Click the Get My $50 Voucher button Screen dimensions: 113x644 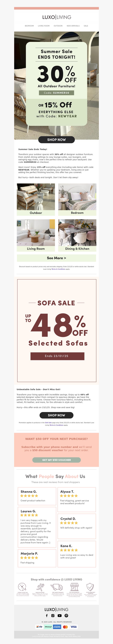tap(56, 460)
